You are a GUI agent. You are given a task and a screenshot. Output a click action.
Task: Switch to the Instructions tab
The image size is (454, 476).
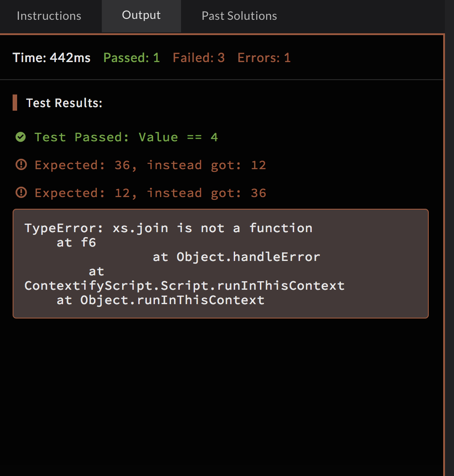(49, 16)
